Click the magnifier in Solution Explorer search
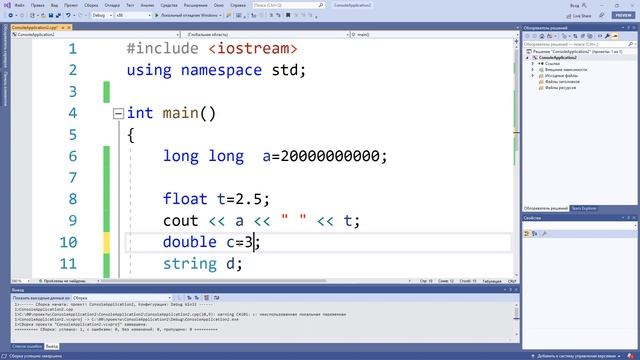The height and width of the screenshot is (360, 640). coord(631,44)
